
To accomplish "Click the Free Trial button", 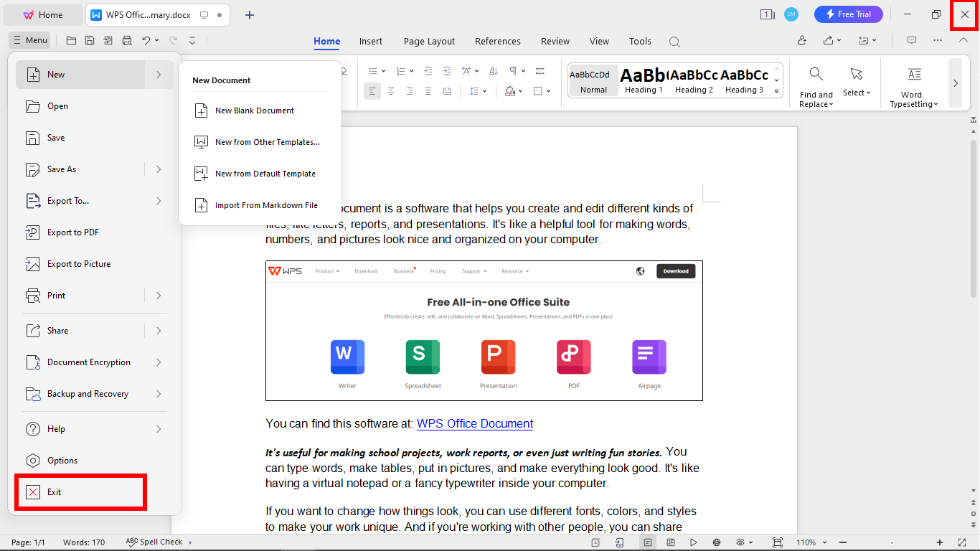I will coord(849,14).
